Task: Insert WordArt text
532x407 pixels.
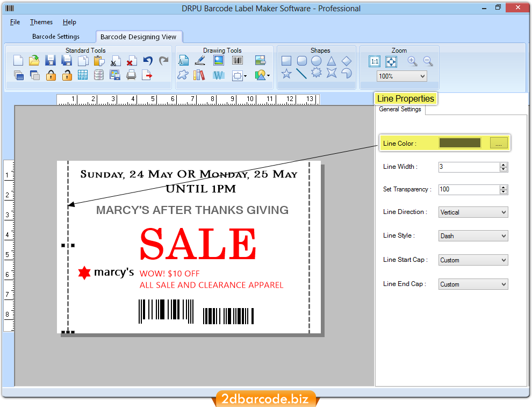Action: (219, 75)
